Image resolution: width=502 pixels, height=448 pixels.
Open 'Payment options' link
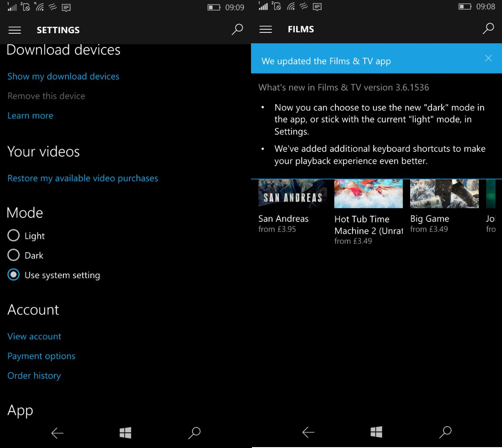(41, 356)
